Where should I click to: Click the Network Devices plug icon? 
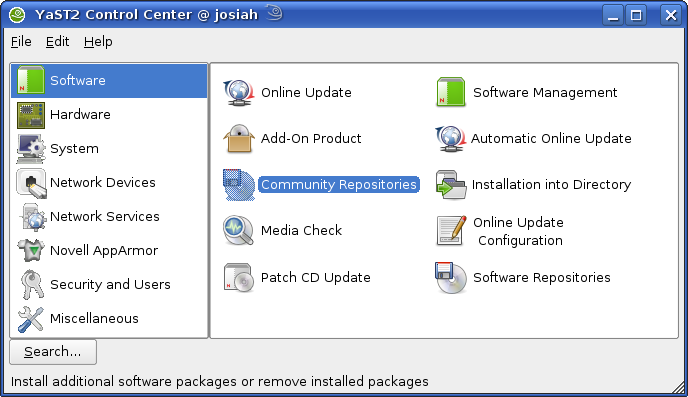31,183
